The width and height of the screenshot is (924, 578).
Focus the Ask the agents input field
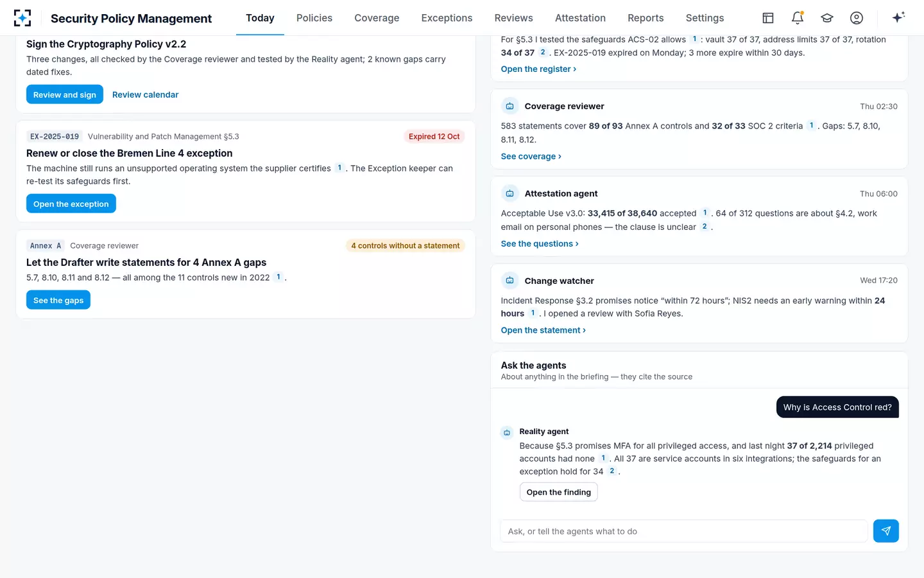point(684,531)
